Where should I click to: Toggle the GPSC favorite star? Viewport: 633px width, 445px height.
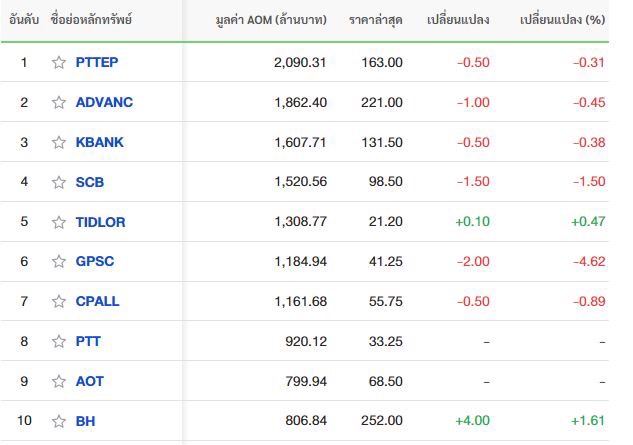[x=59, y=261]
